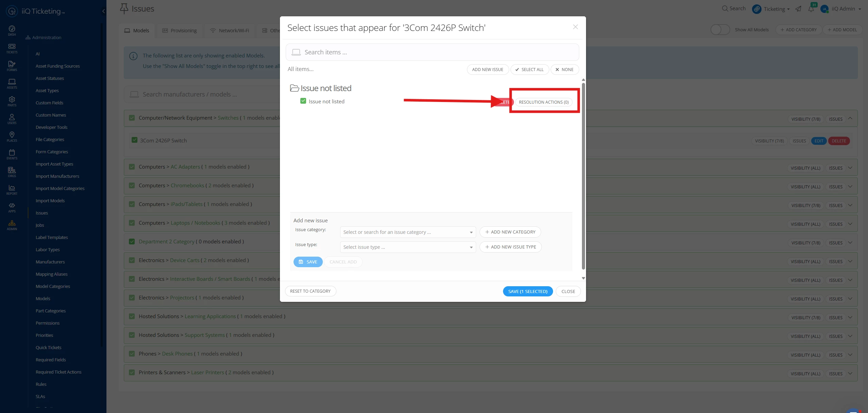Image resolution: width=868 pixels, height=413 pixels.
Task: Open the Dash sidebar icon
Action: pyautogui.click(x=12, y=30)
